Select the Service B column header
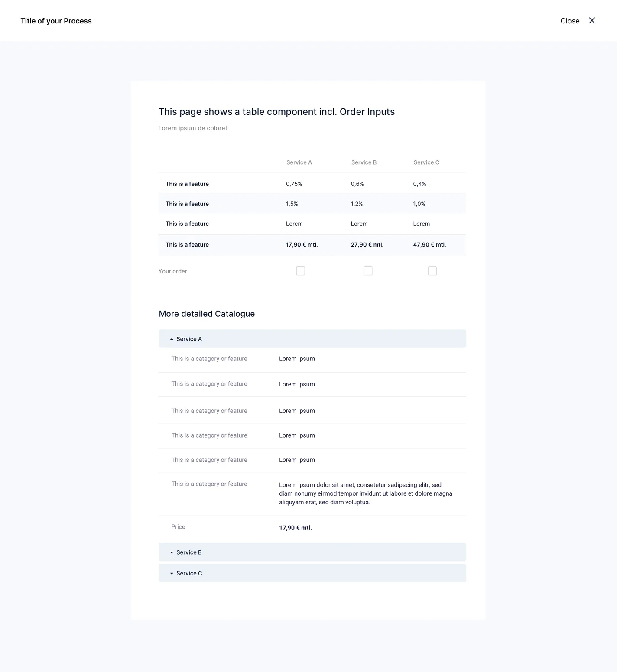The image size is (617, 672). coord(364,162)
